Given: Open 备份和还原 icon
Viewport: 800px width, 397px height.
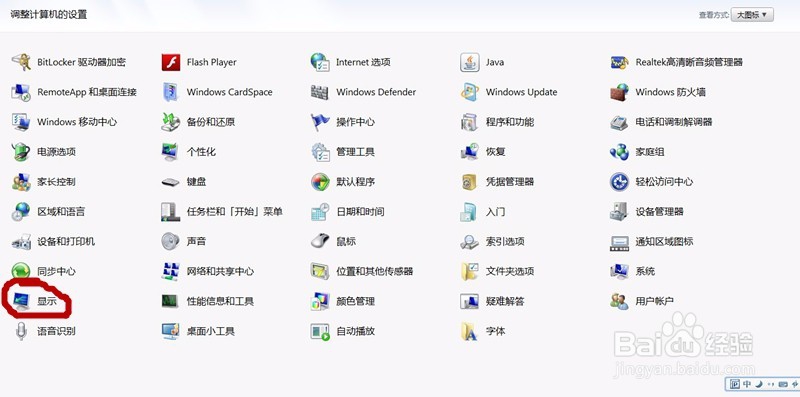Looking at the screenshot, I should [x=171, y=122].
